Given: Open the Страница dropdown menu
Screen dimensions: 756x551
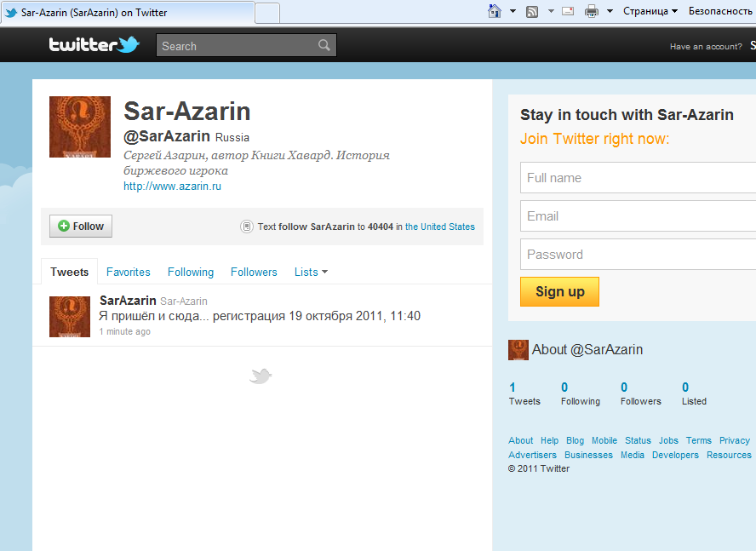Looking at the screenshot, I should (x=647, y=10).
